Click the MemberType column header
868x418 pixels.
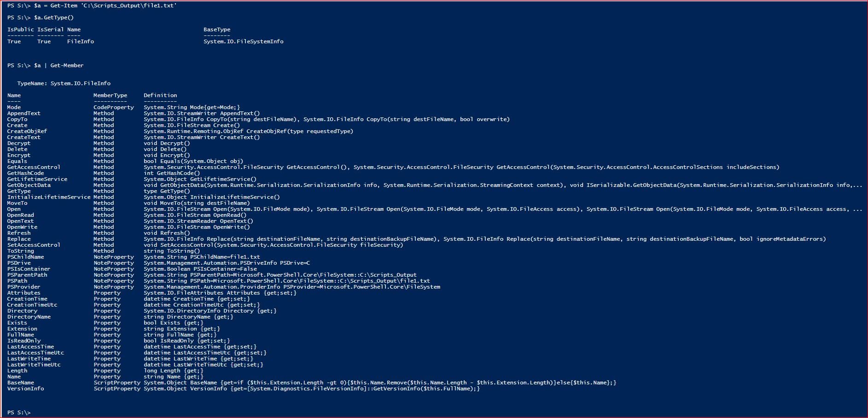(x=111, y=95)
